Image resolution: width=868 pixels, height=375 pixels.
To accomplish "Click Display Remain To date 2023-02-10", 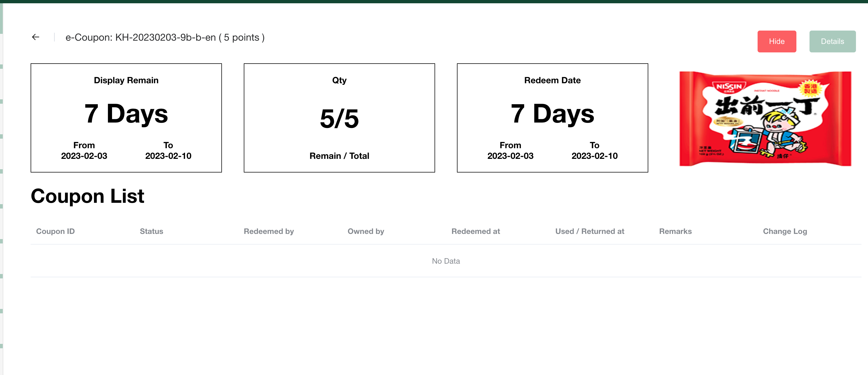I will coord(168,156).
